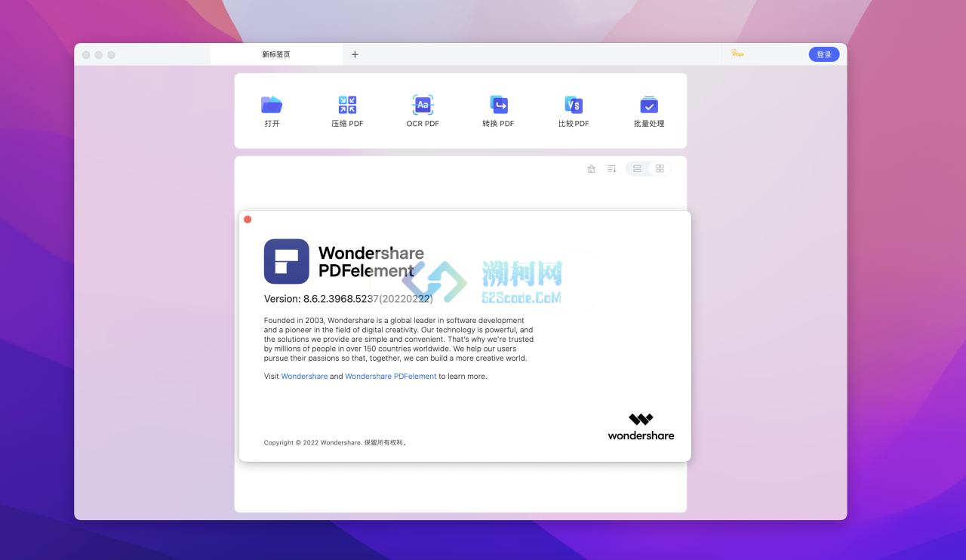Click the wondershare logo at dialog bottom
Image resolution: width=966 pixels, height=560 pixels.
click(641, 426)
